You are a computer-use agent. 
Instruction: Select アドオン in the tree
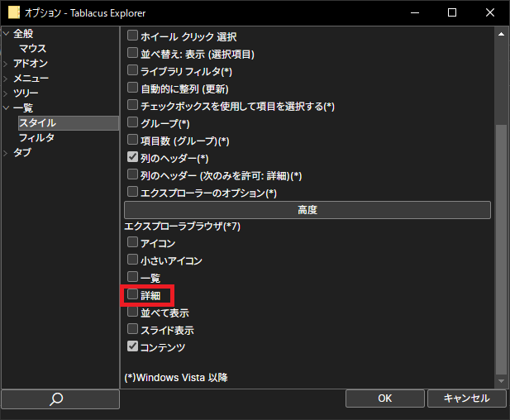point(31,64)
